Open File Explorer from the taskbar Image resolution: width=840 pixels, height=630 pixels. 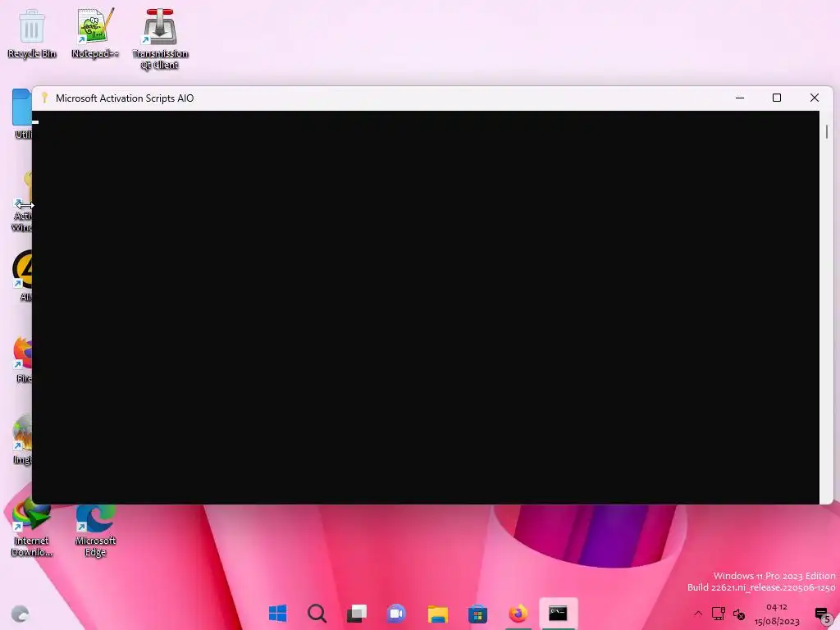[x=437, y=614]
